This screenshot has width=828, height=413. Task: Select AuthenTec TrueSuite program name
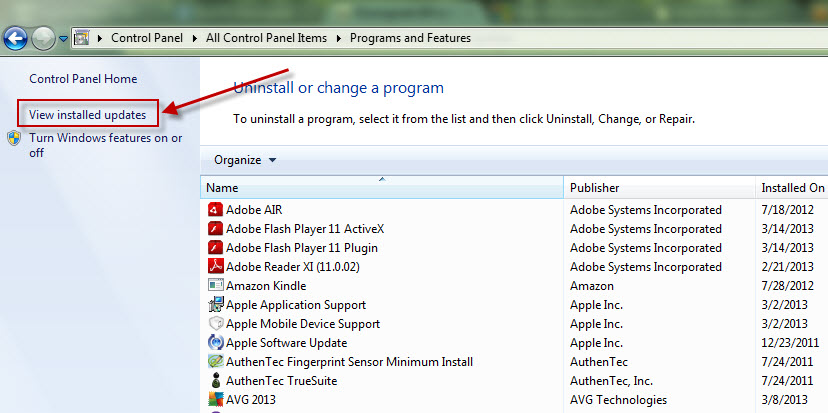281,381
